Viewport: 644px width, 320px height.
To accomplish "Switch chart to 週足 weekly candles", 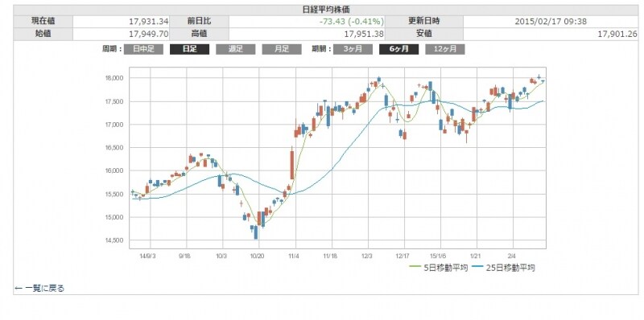I will coord(235,49).
